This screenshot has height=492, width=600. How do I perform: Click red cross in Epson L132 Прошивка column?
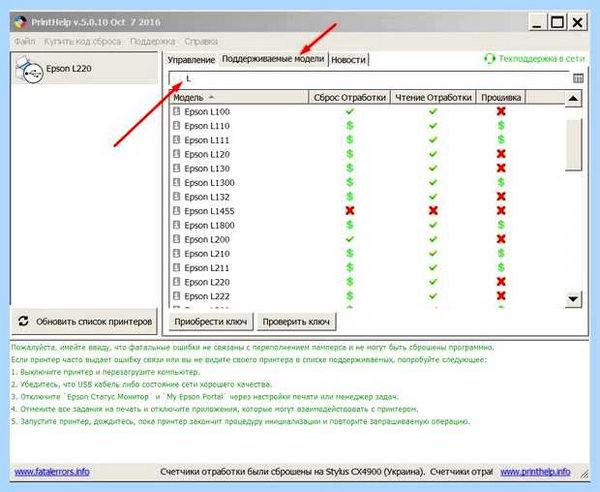tap(501, 196)
